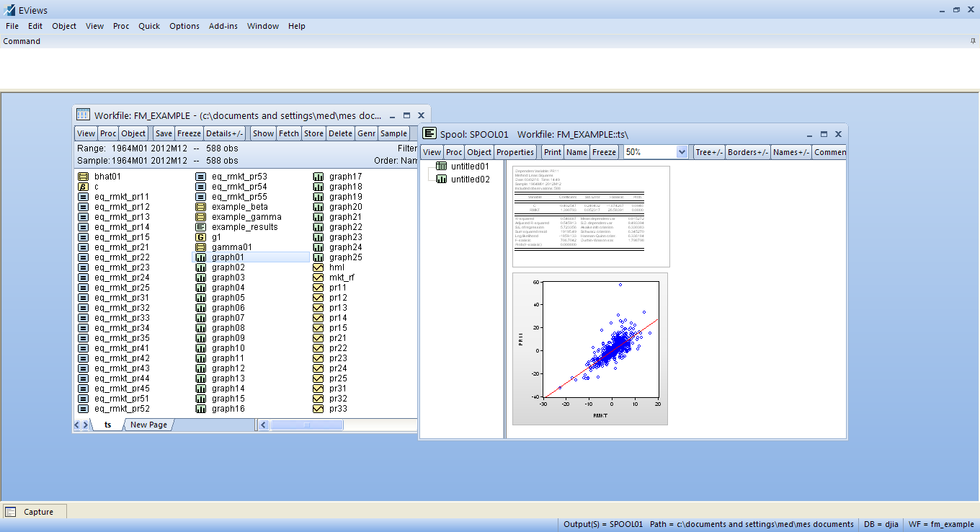Click the eq_rmkt_pr25 equation icon
This screenshot has width=980, height=532.
83,288
